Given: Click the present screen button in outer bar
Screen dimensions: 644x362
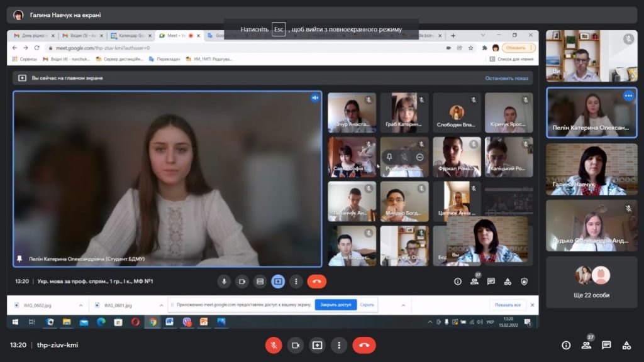Looking at the screenshot, I should pos(317,345).
